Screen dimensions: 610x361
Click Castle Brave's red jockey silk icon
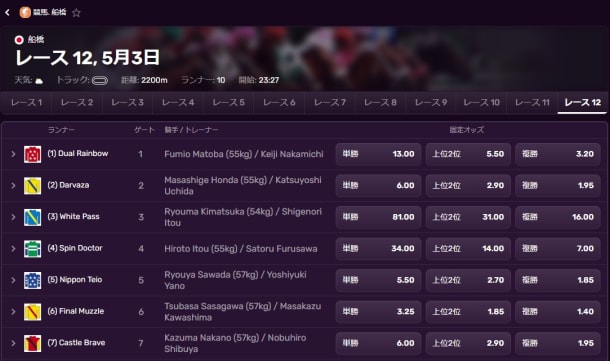click(x=33, y=343)
